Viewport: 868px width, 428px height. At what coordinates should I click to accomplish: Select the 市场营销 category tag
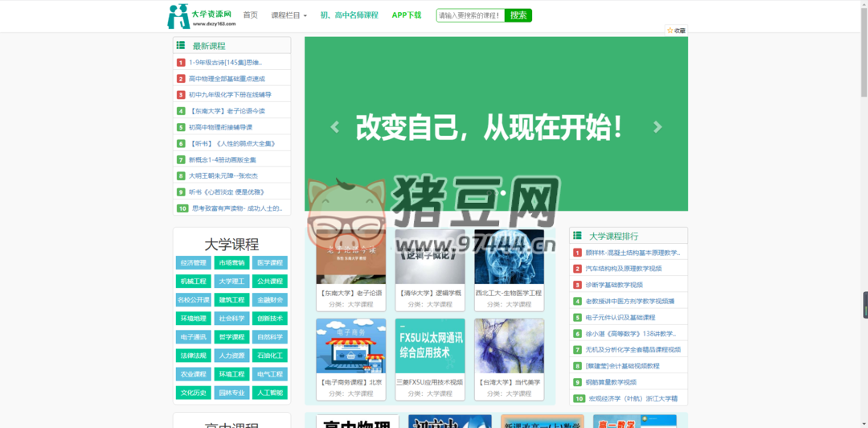232,263
